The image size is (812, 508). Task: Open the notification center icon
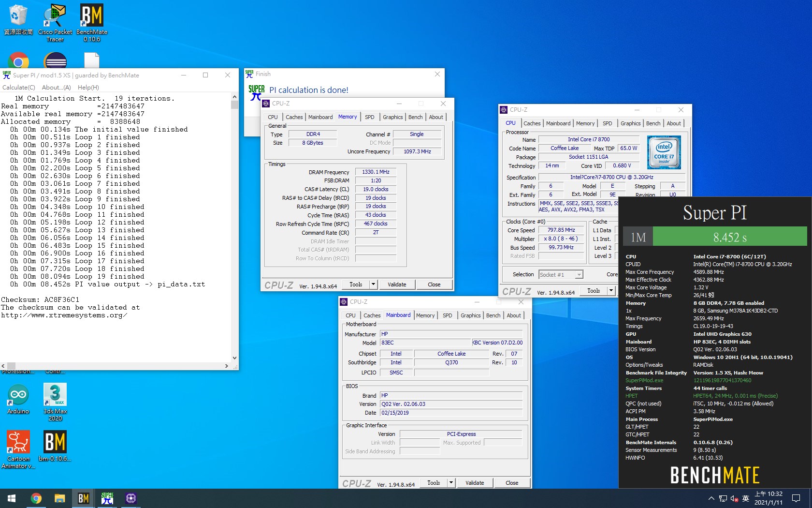[x=796, y=498]
